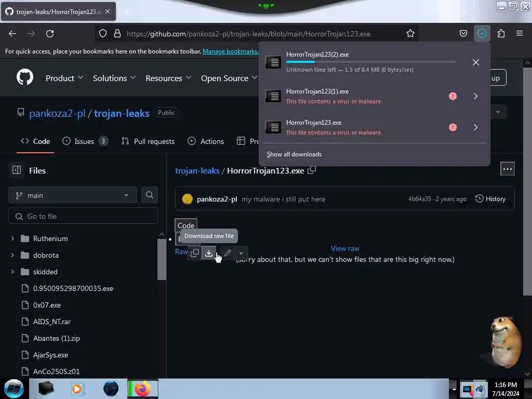This screenshot has width=532, height=399.
Task: Open file AIDS_NT.rar
Action: click(x=52, y=322)
